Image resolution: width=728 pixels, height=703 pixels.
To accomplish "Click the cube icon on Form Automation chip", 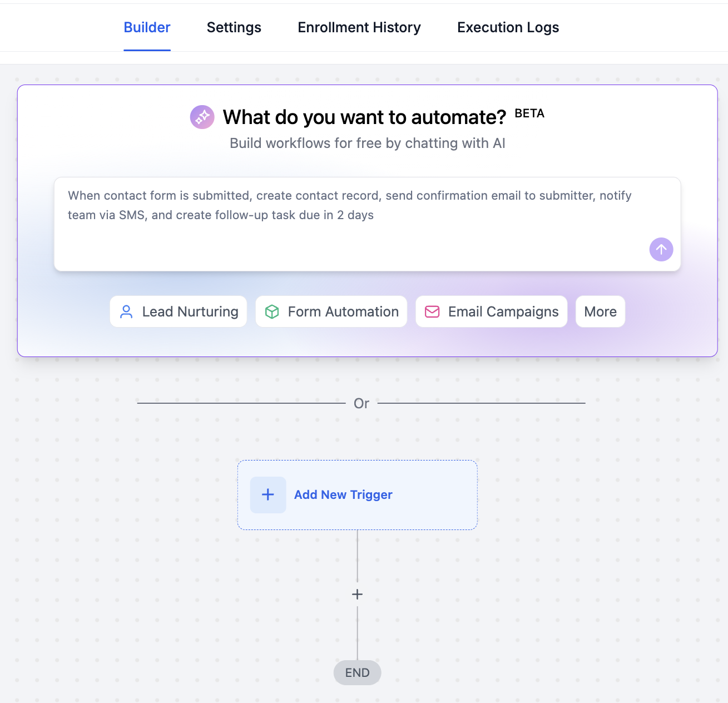I will pos(272,311).
